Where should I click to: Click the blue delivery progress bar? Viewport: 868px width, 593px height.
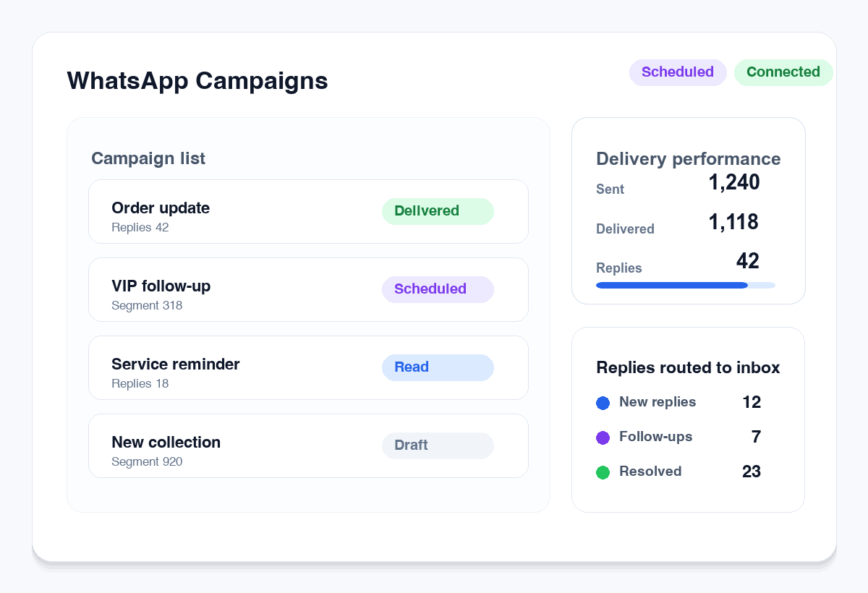[672, 286]
